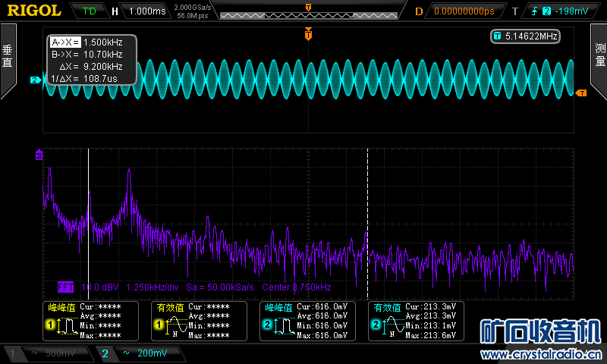607x364 pixels.
Task: Click channel 1 峰峰值 measurement label
Action: tap(61, 308)
